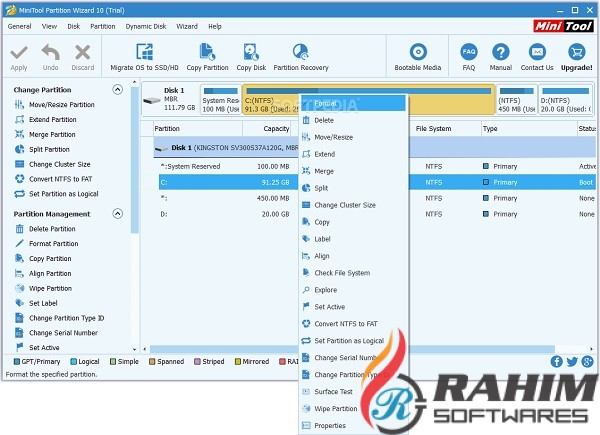Select the *:System Reserved partition row

pyautogui.click(x=377, y=166)
